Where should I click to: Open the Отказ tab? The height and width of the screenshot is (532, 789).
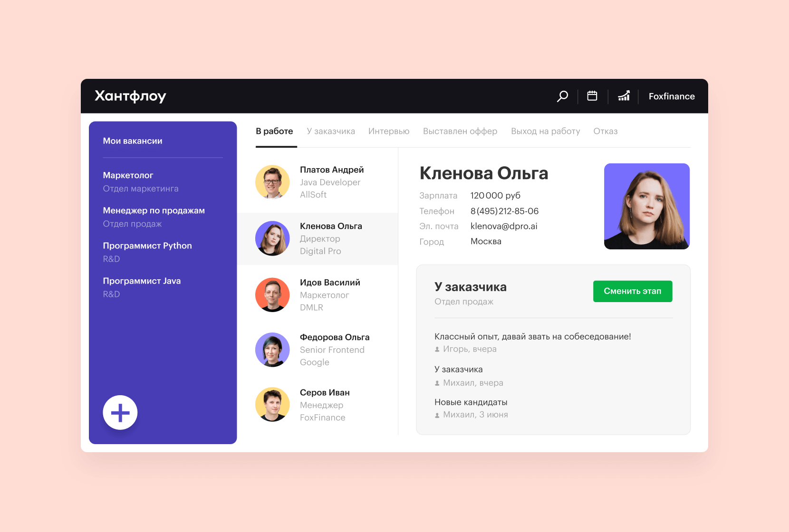point(605,131)
